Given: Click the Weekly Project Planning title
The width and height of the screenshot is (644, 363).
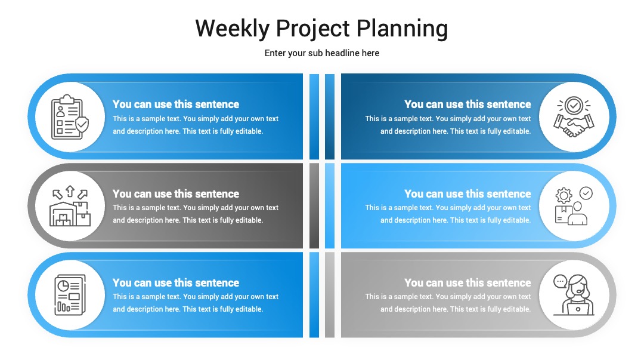Looking at the screenshot, I should (321, 29).
